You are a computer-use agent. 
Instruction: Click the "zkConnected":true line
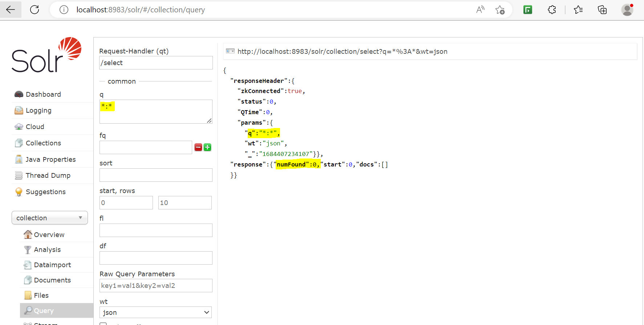tap(271, 91)
